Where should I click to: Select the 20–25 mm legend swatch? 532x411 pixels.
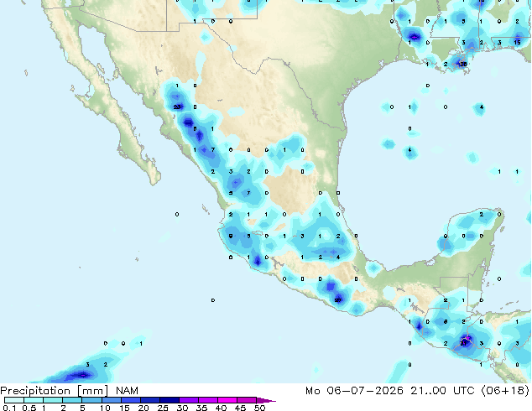pos(149,400)
